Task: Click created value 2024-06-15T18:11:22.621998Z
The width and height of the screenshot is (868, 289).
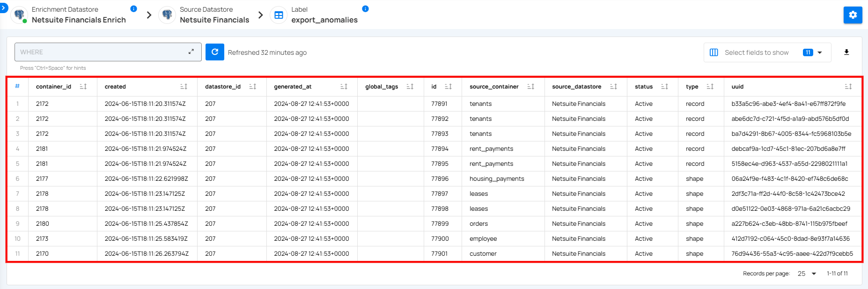Action: click(x=146, y=179)
